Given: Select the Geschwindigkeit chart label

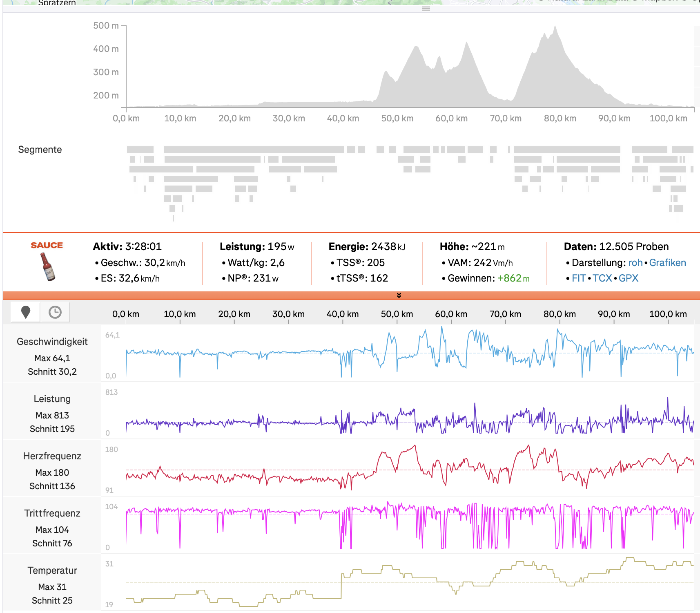Looking at the screenshot, I should point(52,342).
